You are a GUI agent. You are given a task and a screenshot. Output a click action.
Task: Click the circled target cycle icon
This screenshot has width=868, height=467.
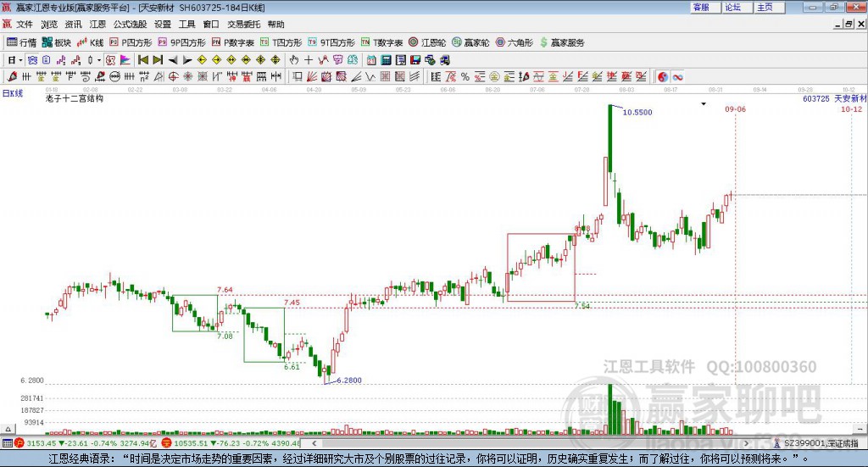(x=173, y=77)
